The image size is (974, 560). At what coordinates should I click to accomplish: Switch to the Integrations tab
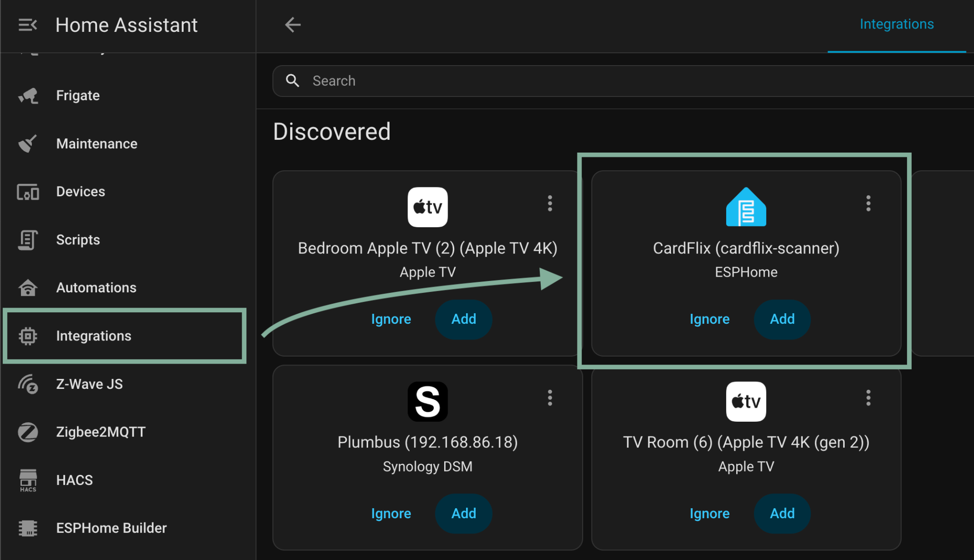pyautogui.click(x=896, y=25)
